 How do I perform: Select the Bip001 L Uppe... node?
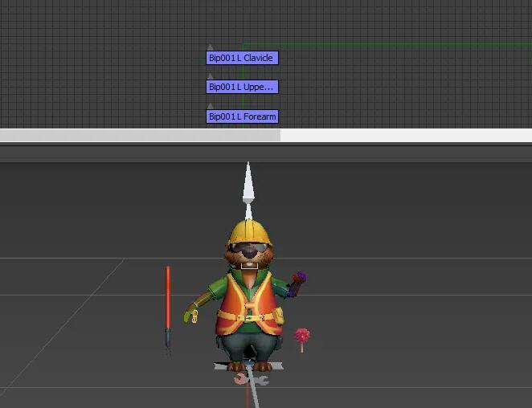pyautogui.click(x=242, y=87)
